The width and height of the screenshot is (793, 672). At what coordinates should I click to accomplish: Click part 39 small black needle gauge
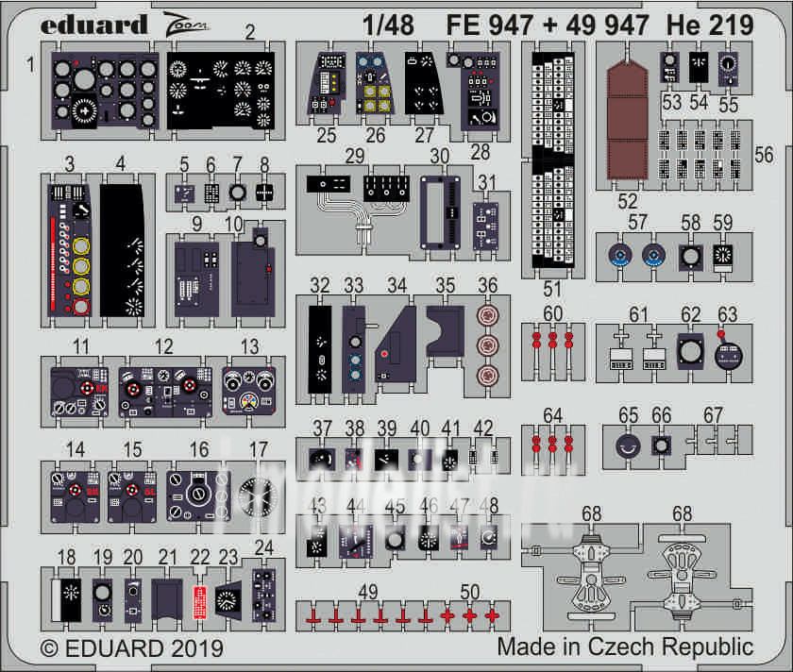point(386,460)
